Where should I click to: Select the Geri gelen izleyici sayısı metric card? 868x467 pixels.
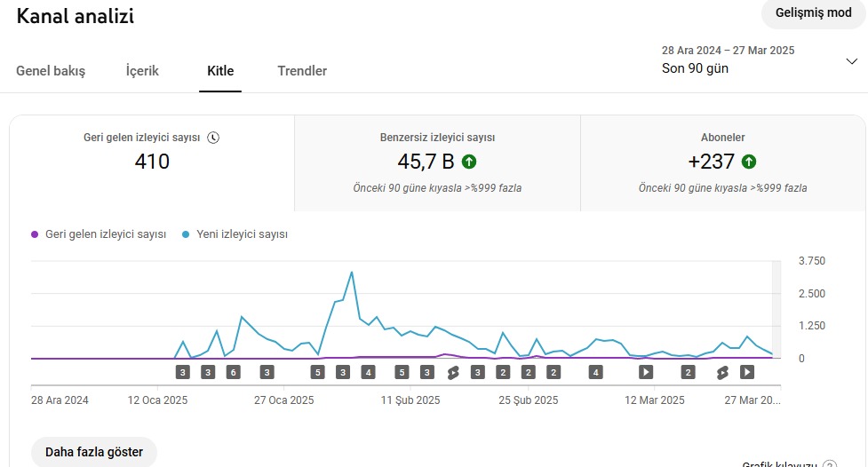point(152,163)
